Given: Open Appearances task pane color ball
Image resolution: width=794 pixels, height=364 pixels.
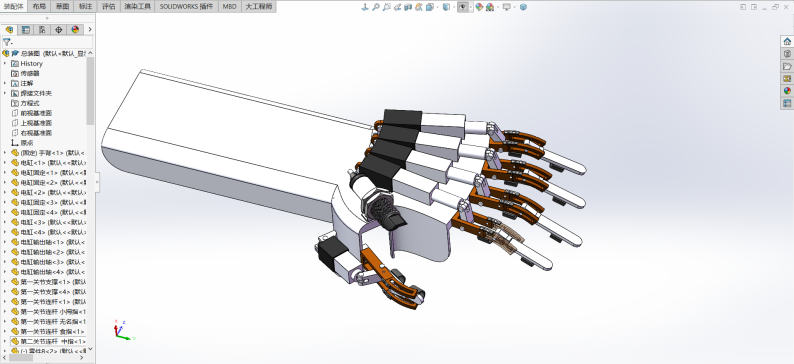Looking at the screenshot, I should (787, 91).
